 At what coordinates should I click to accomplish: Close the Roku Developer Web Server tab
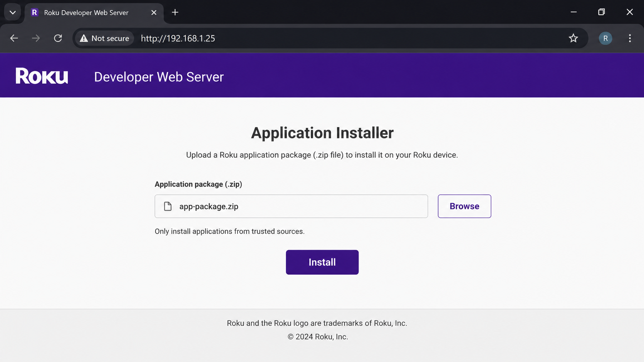pos(154,12)
